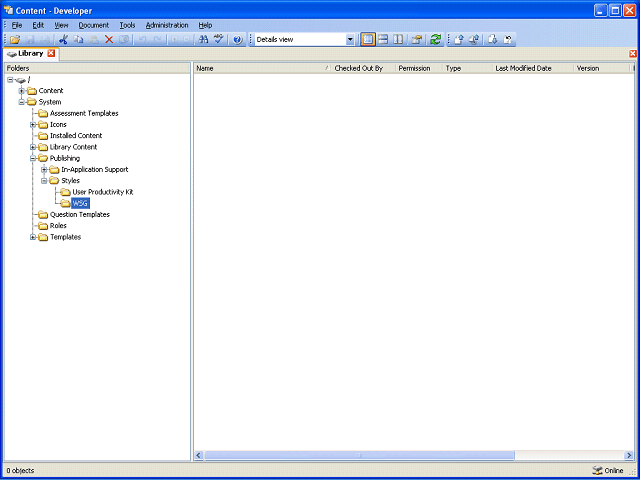
Task: Open the File menu
Action: (x=17, y=25)
